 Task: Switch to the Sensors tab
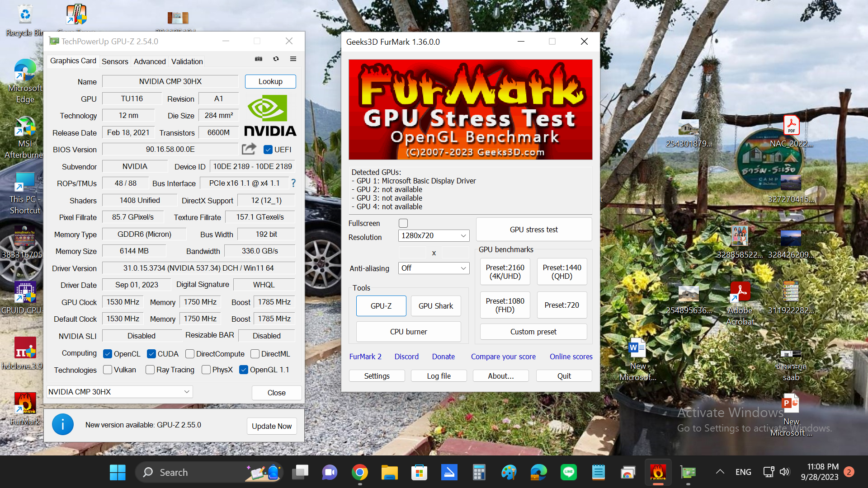tap(115, 61)
